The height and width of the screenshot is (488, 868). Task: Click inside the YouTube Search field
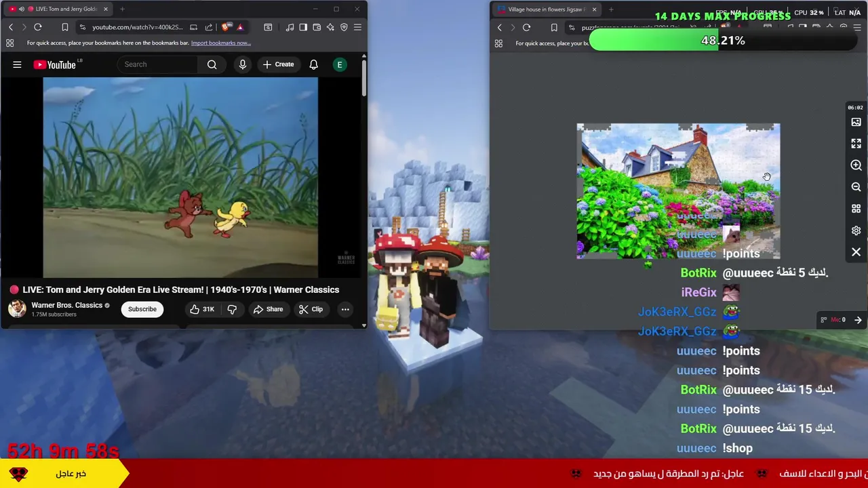pos(159,64)
